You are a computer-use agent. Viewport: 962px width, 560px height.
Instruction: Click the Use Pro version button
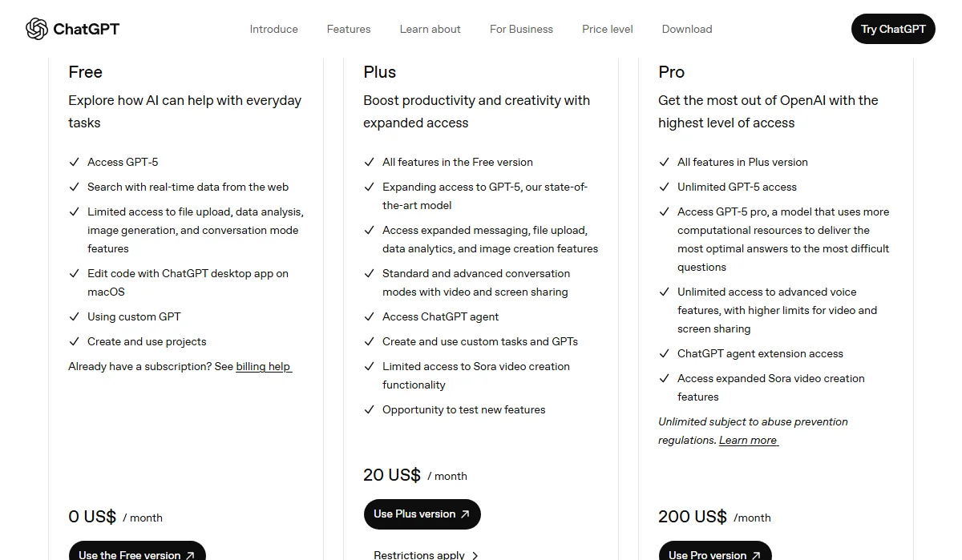point(714,554)
